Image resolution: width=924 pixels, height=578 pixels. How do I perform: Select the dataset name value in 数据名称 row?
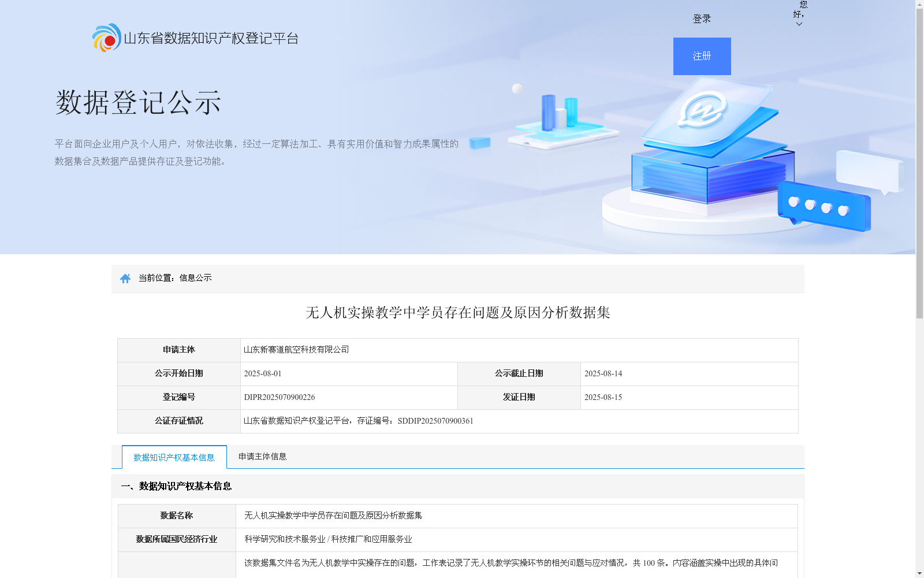tap(333, 516)
